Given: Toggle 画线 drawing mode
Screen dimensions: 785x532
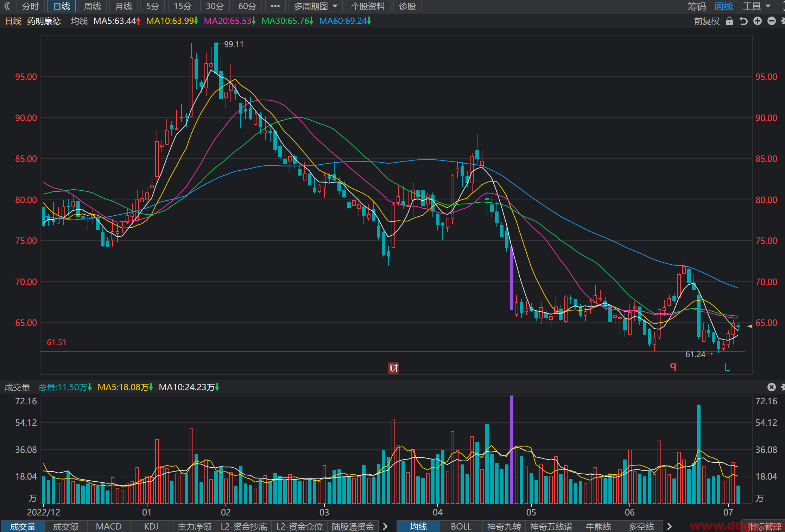Looking at the screenshot, I should tap(724, 6).
